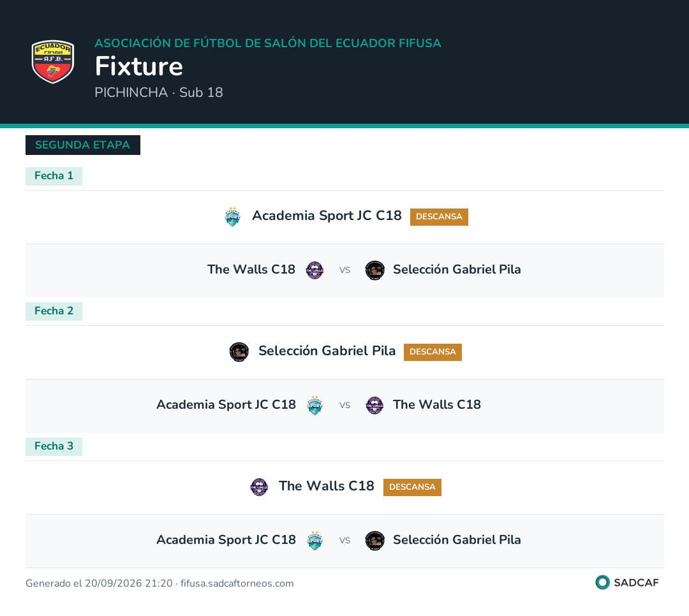689x616 pixels.
Task: Click The Walls C18 crest in Fecha 2 match
Action: pos(375,405)
